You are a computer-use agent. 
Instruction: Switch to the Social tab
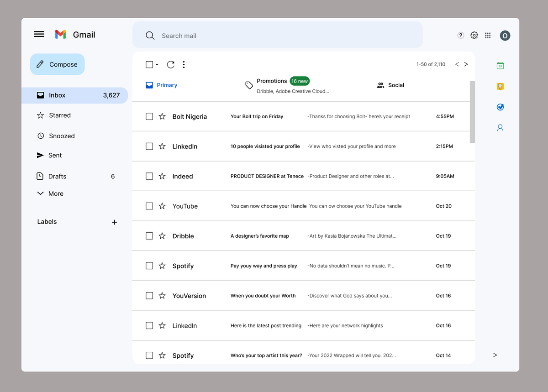[391, 85]
